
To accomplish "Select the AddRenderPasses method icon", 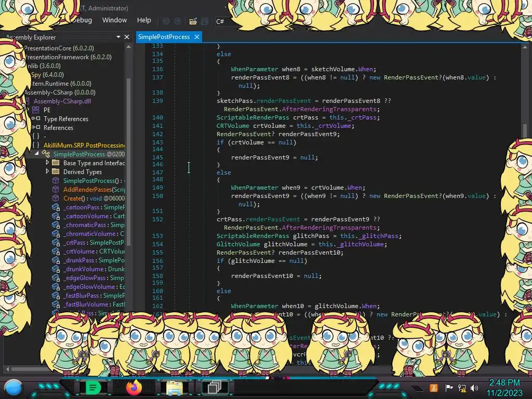I will [x=56, y=189].
